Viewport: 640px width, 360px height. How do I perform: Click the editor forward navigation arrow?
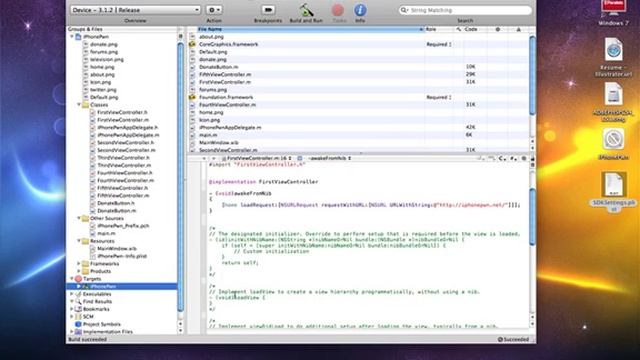click(213, 158)
